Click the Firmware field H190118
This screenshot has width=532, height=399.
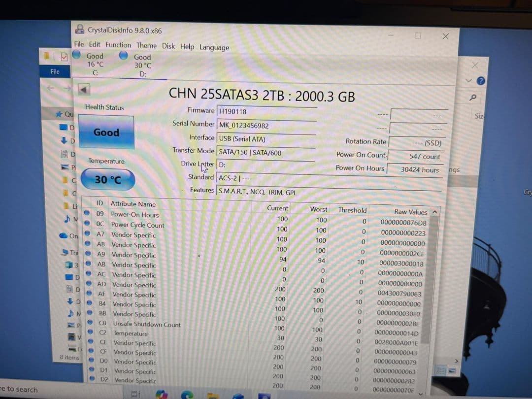click(266, 112)
